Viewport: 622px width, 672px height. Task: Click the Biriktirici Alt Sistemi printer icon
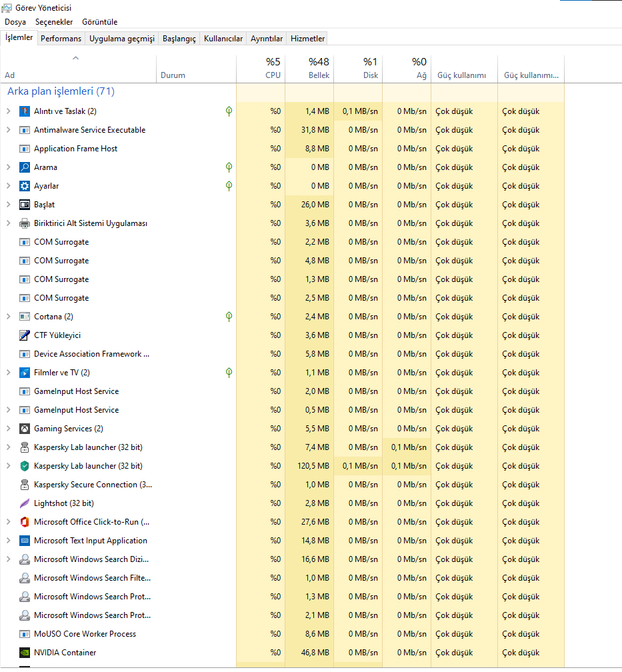point(25,223)
